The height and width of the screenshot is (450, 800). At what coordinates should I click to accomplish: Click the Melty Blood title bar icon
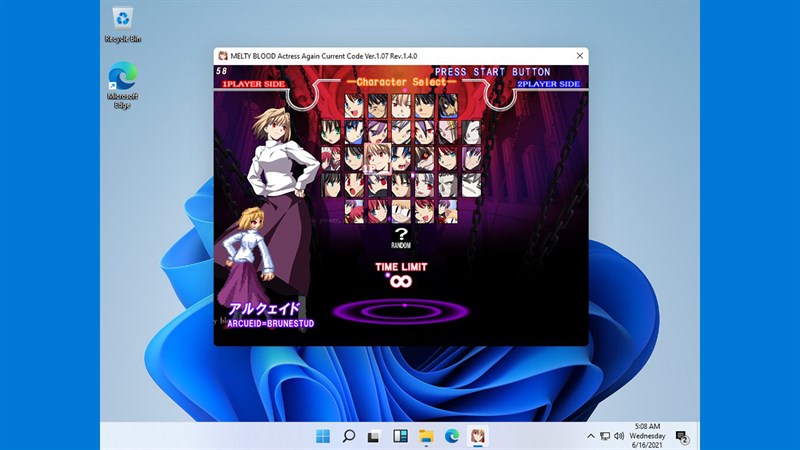(x=223, y=56)
